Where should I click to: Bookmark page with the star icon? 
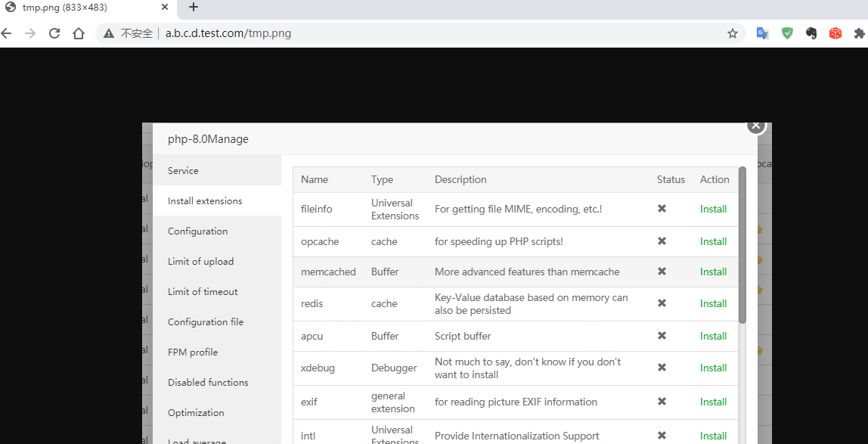(x=733, y=33)
